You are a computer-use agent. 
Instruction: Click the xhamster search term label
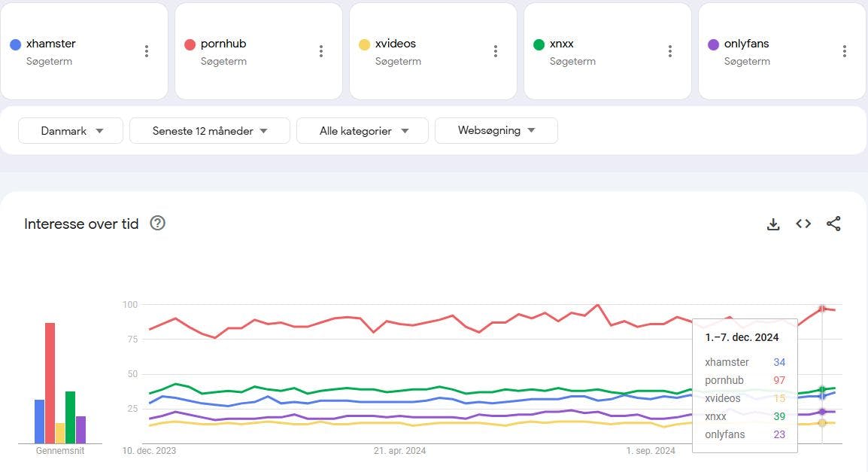coord(51,44)
